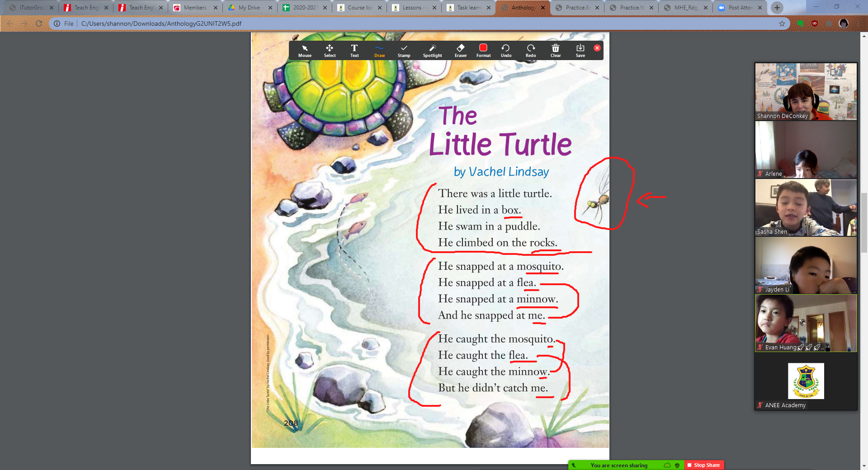Open the red Format color option
The width and height of the screenshot is (868, 470).
click(483, 51)
